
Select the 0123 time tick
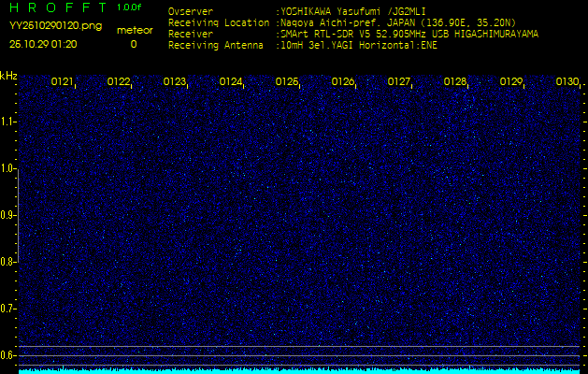175,82
